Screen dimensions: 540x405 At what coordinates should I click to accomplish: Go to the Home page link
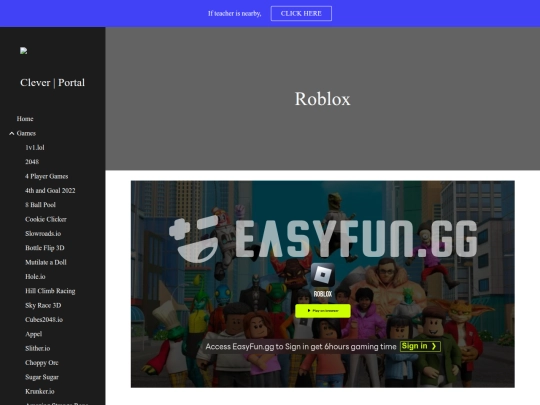pyautogui.click(x=25, y=119)
